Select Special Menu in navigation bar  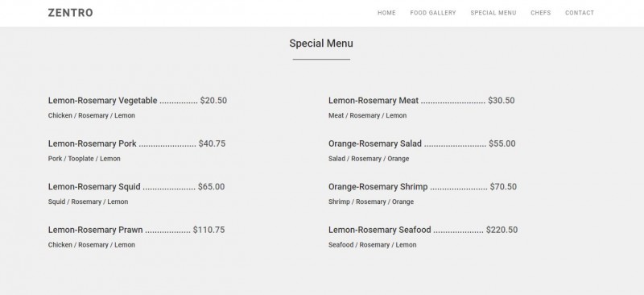click(x=493, y=13)
